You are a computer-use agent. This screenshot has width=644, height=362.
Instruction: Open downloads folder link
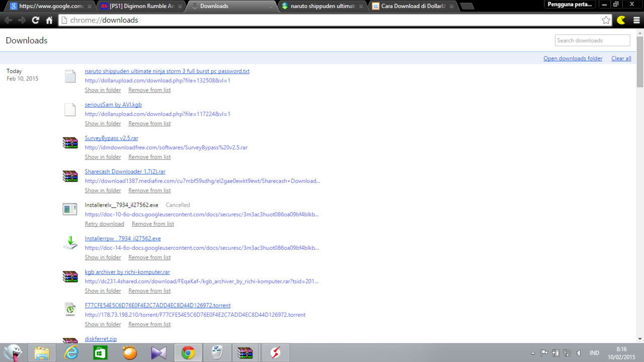pyautogui.click(x=573, y=58)
